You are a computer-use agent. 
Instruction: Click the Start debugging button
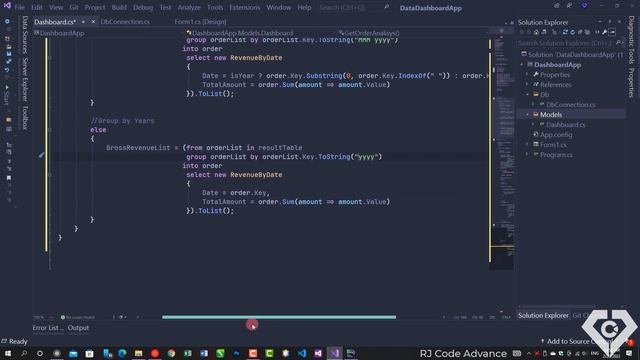pyautogui.click(x=7, y=96)
